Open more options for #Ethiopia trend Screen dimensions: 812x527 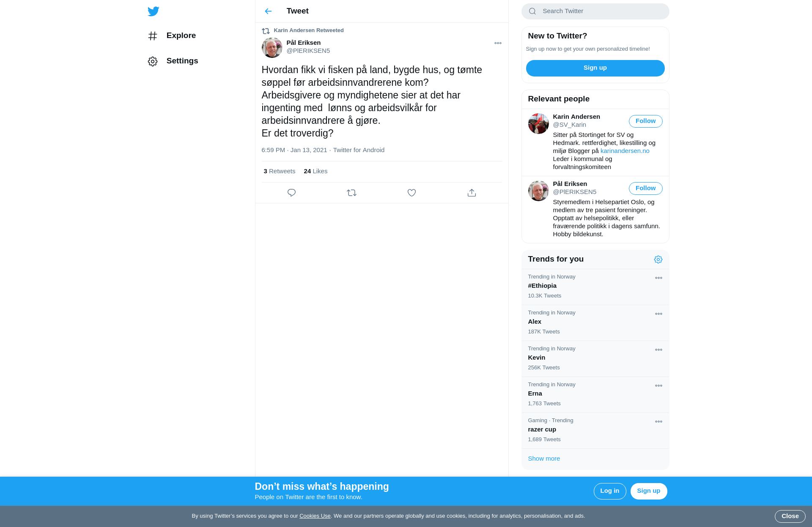[658, 278]
